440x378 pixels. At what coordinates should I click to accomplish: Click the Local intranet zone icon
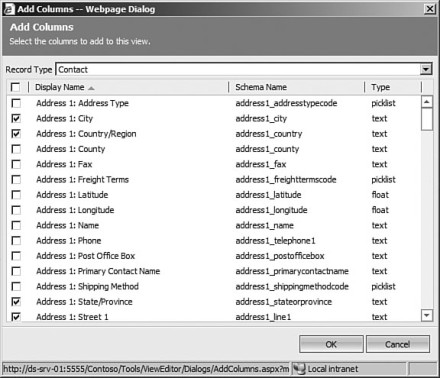(x=299, y=369)
